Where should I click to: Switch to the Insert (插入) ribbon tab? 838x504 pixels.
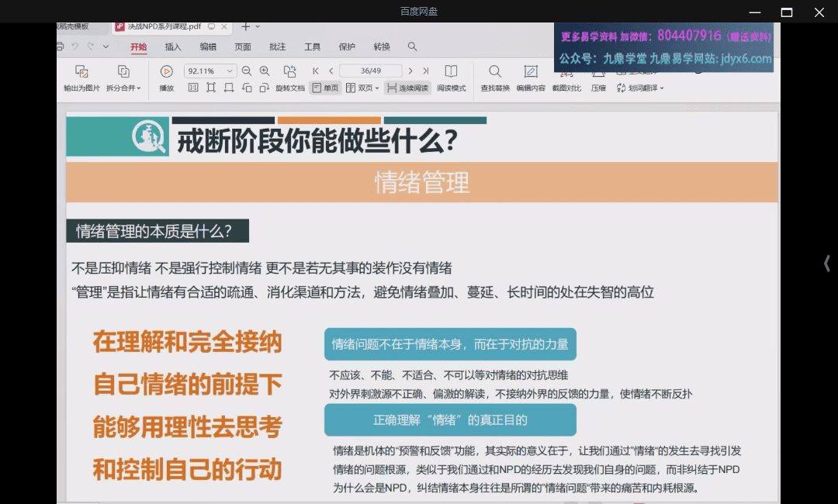173,47
